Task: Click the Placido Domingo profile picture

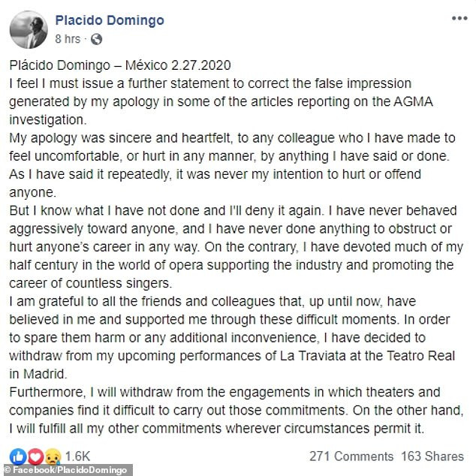Action: (x=29, y=30)
